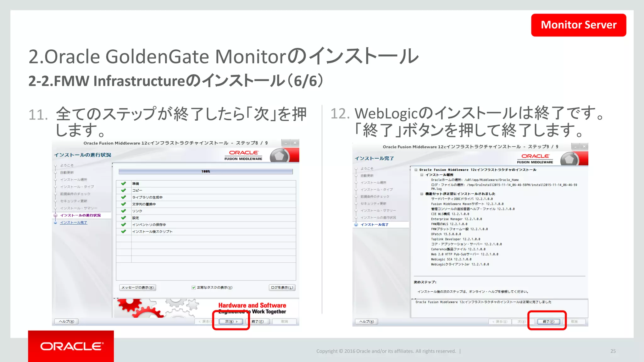644x362 pixels.
Task: Select 自動更新 step in Step 8 sidebar
Action: (x=67, y=173)
